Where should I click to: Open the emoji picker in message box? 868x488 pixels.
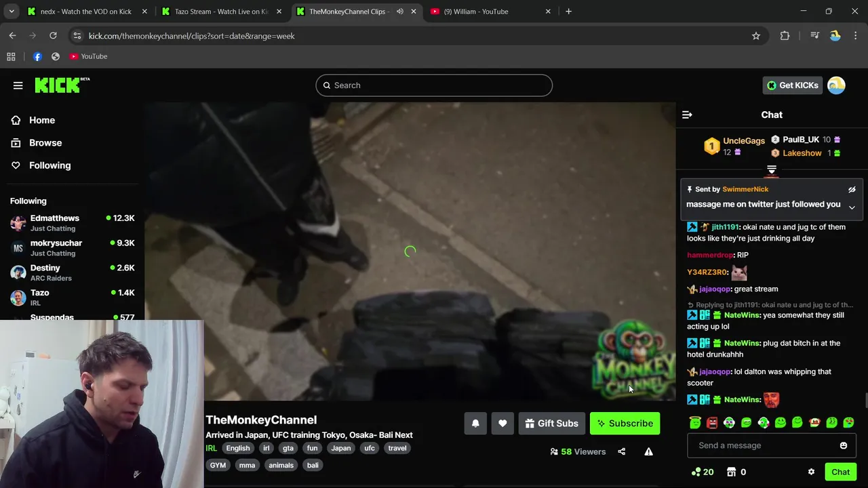tap(844, 445)
